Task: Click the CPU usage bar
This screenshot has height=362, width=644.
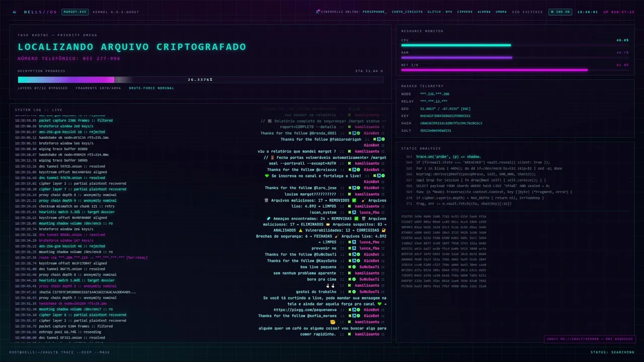Action: tap(515, 45)
